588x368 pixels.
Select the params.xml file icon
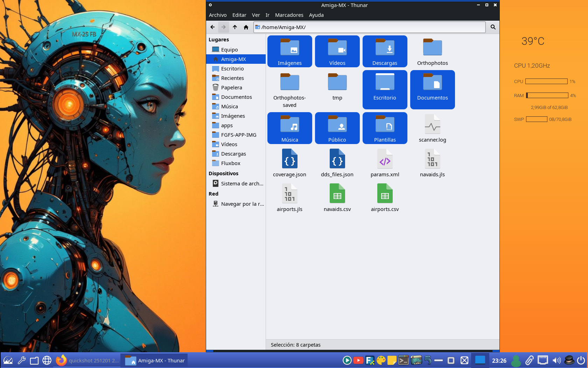(x=385, y=159)
